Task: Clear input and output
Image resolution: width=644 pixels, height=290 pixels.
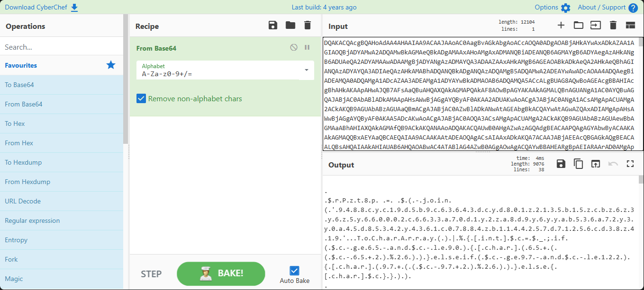Action: 613,26
